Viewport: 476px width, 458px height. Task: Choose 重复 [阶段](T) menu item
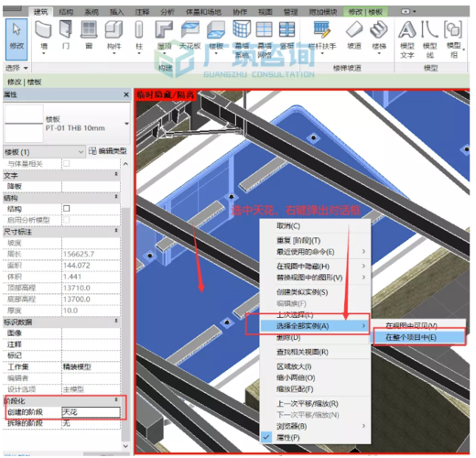[x=316, y=241]
